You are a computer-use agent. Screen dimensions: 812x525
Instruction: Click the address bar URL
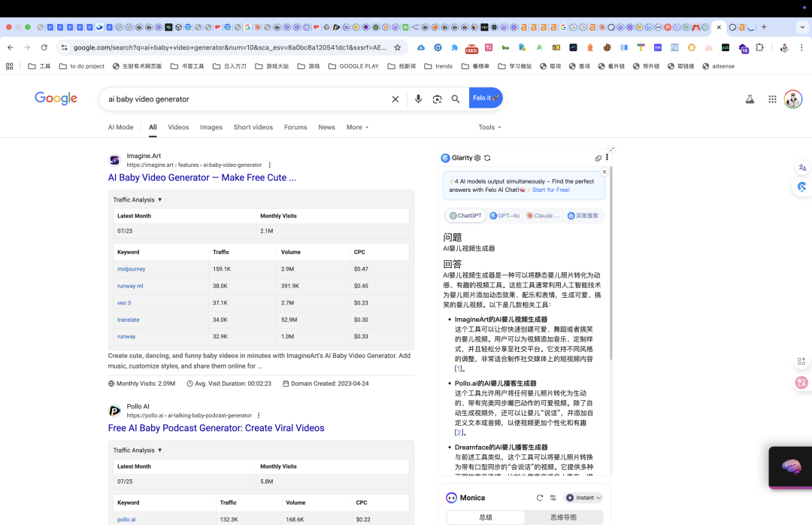(230, 47)
